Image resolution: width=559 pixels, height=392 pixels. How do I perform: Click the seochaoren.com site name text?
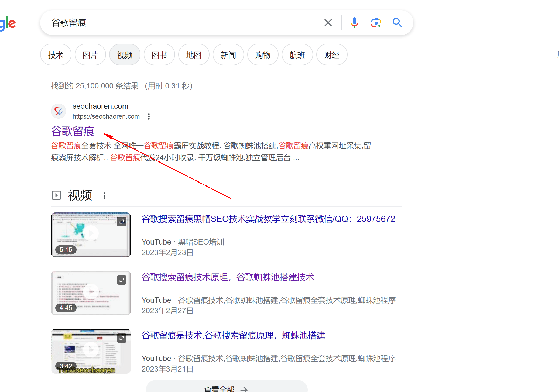click(100, 106)
